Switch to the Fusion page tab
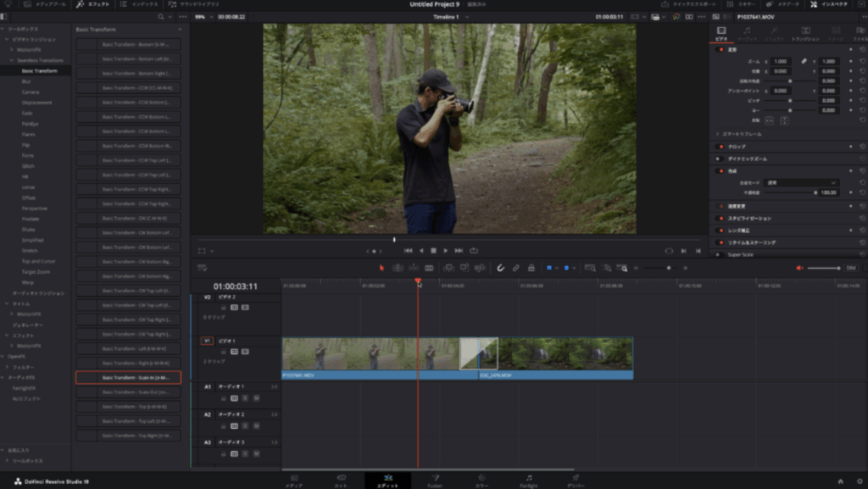Image resolution: width=868 pixels, height=489 pixels. [435, 481]
